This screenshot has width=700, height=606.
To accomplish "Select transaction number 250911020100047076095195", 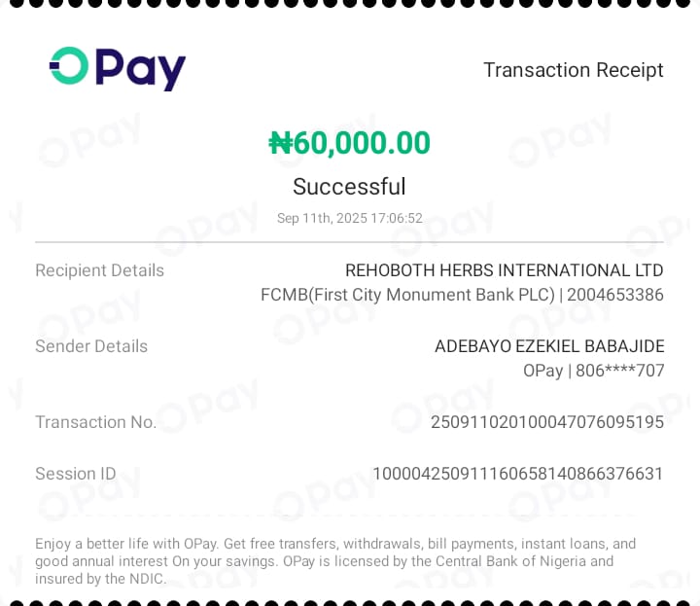I will coord(546,422).
